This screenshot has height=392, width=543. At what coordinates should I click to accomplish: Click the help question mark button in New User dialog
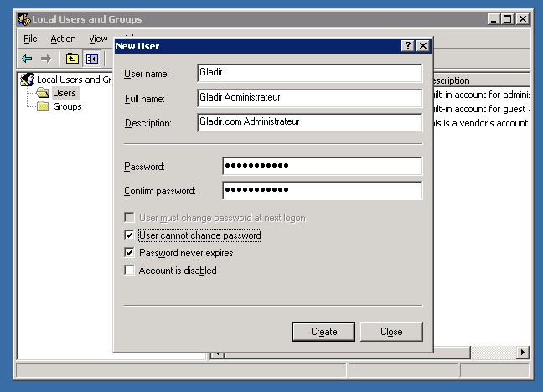[407, 46]
